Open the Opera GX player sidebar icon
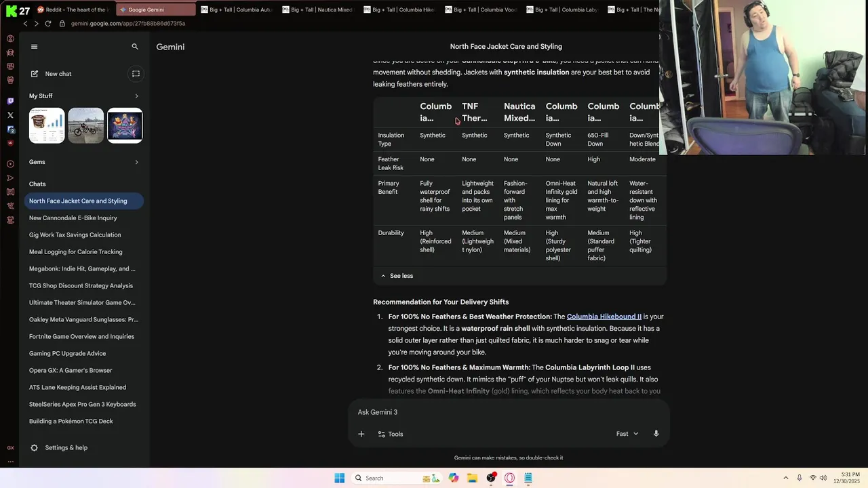Screen dimensions: 868x488 point(10,164)
